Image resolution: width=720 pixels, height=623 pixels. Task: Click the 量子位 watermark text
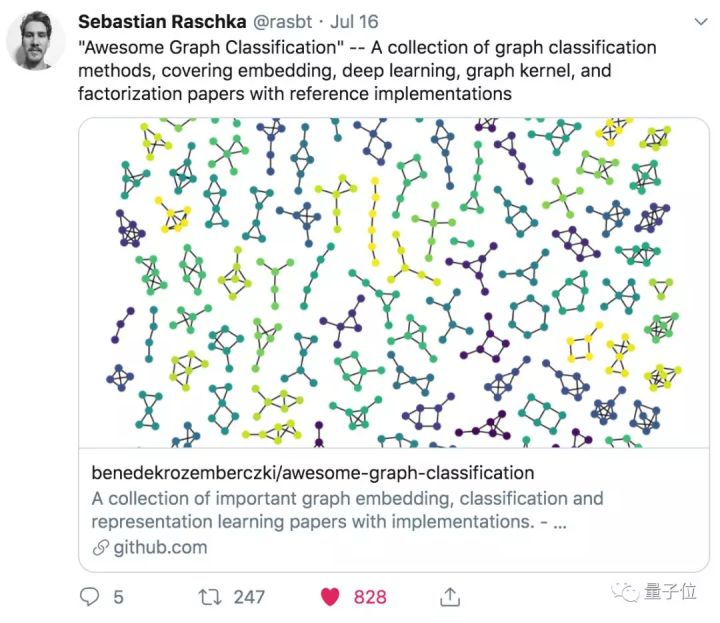669,591
